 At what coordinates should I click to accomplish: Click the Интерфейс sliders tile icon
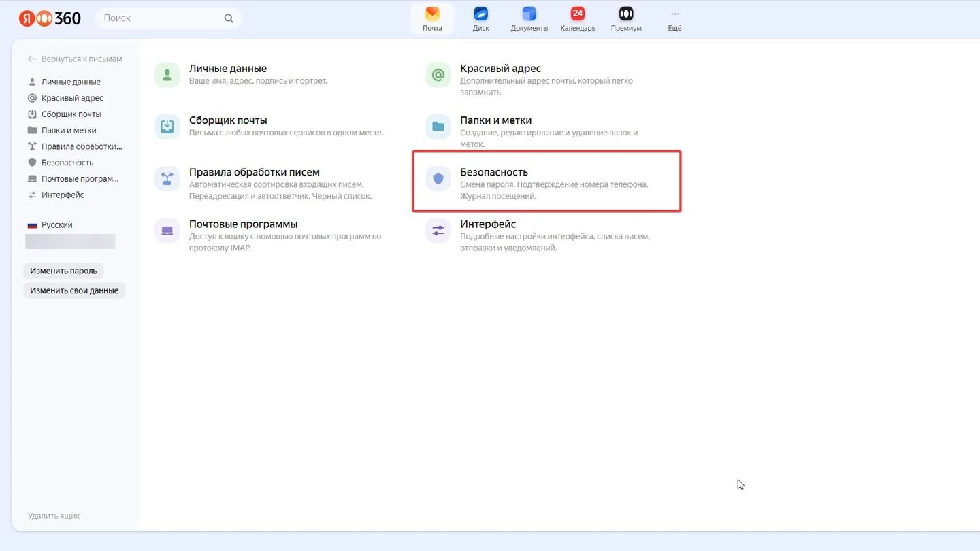coord(438,231)
